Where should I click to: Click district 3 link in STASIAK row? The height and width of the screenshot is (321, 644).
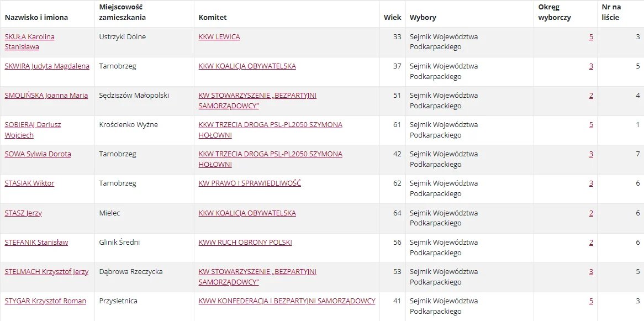(591, 183)
